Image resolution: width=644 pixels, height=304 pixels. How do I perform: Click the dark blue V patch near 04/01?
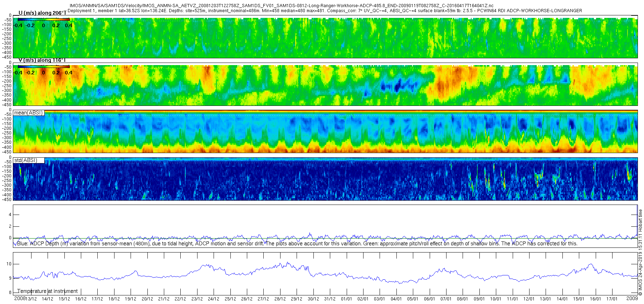coord(399,86)
